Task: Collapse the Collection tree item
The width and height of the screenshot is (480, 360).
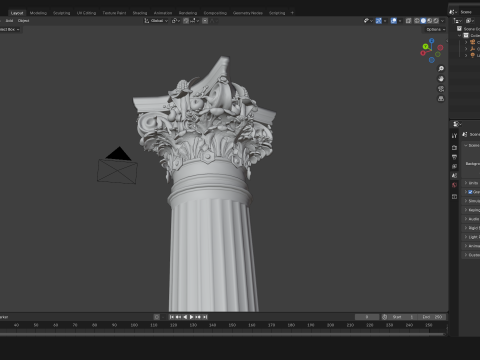Action: (460, 35)
